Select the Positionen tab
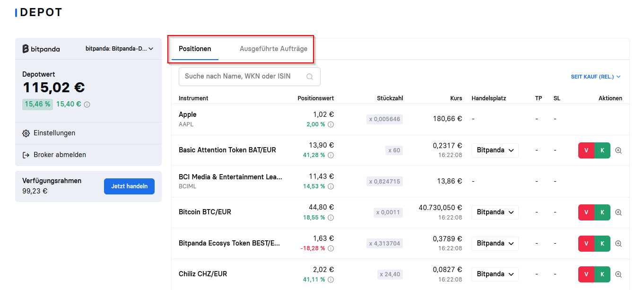The width and height of the screenshot is (644, 290). click(195, 49)
